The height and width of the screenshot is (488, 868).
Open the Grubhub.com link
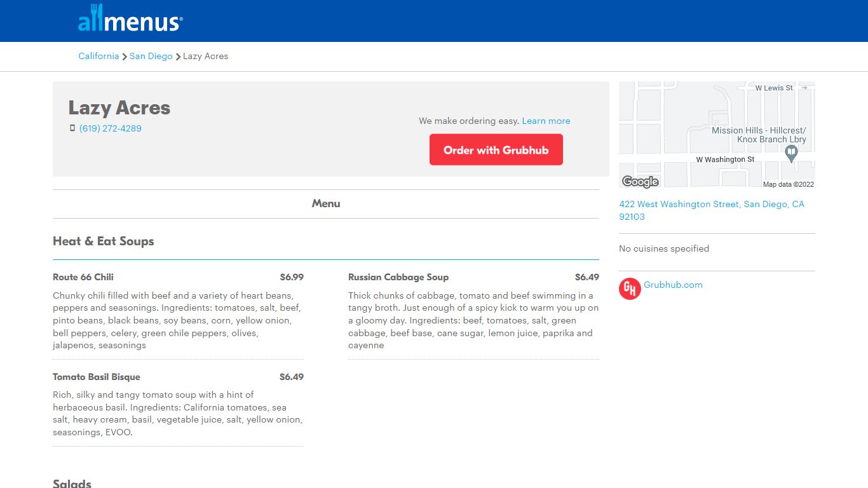click(673, 285)
